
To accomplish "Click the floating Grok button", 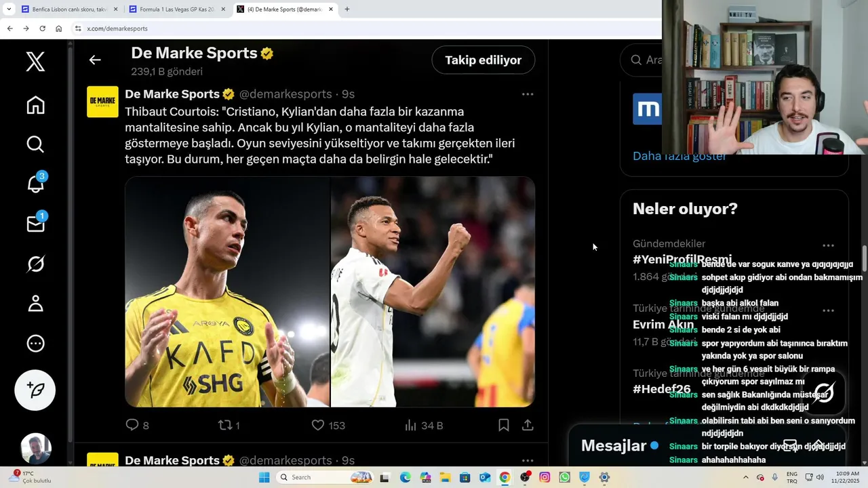I will click(x=824, y=392).
